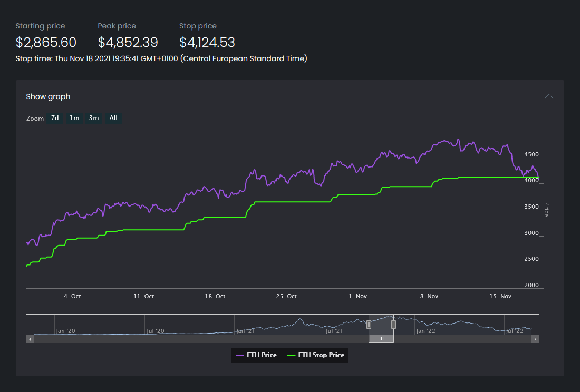The image size is (580, 392).
Task: Click the navigator scrollbar right arrow
Action: (x=535, y=339)
